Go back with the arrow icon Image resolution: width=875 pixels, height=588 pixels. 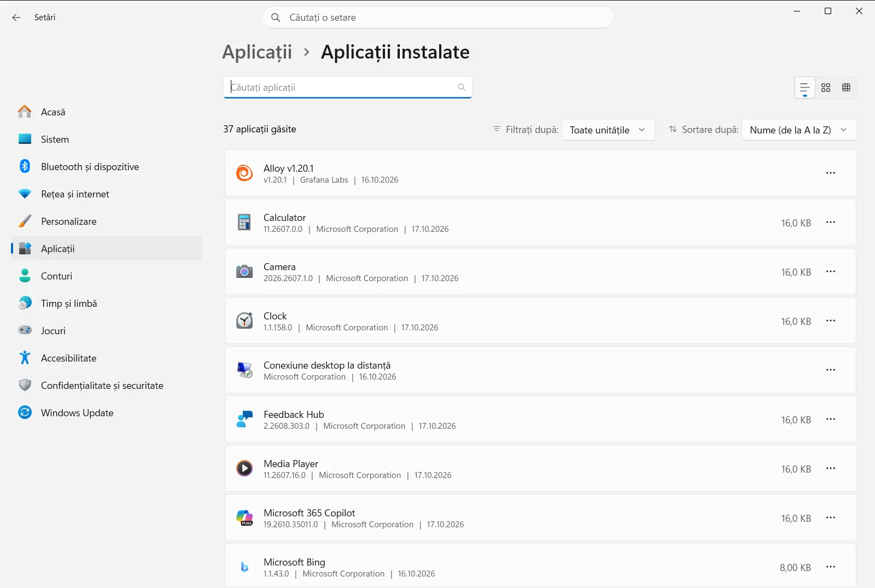coord(16,18)
